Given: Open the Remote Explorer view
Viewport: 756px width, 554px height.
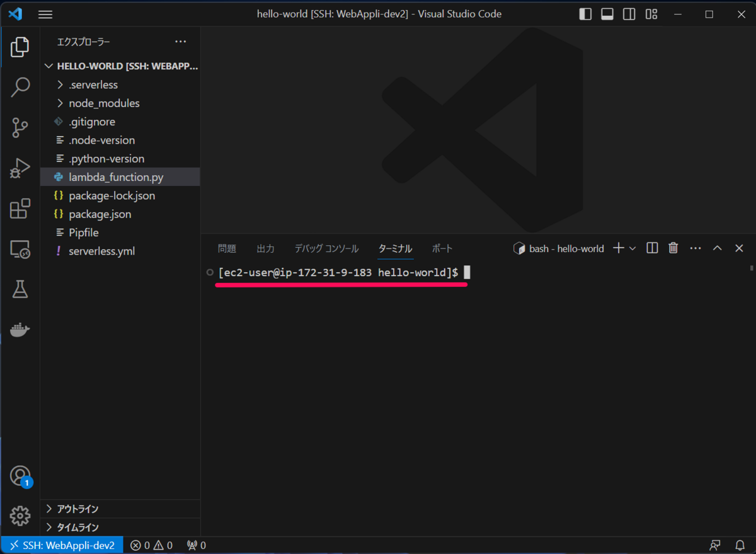Looking at the screenshot, I should 20,249.
